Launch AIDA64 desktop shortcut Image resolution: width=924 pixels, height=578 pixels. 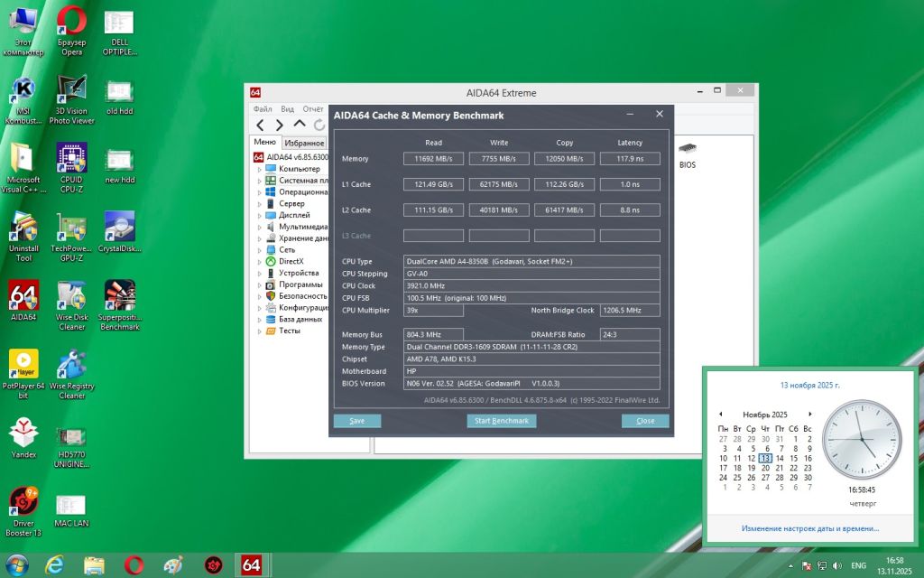coord(23,301)
